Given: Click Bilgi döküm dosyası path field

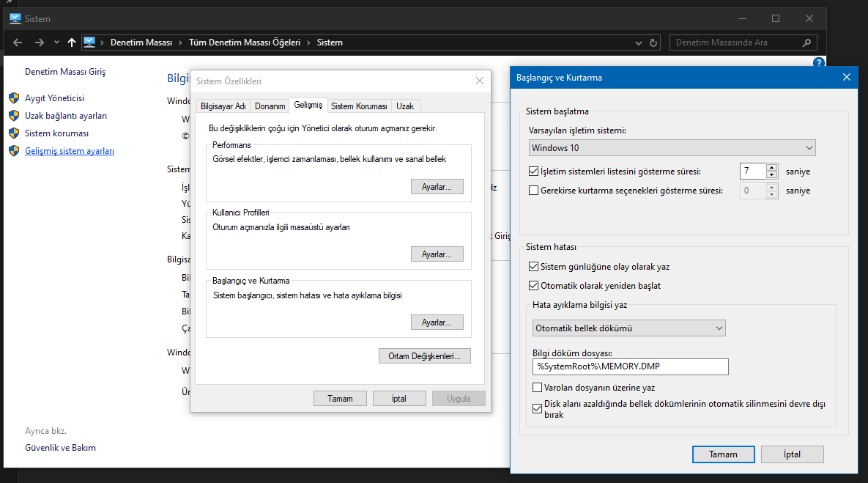Looking at the screenshot, I should pos(631,366).
